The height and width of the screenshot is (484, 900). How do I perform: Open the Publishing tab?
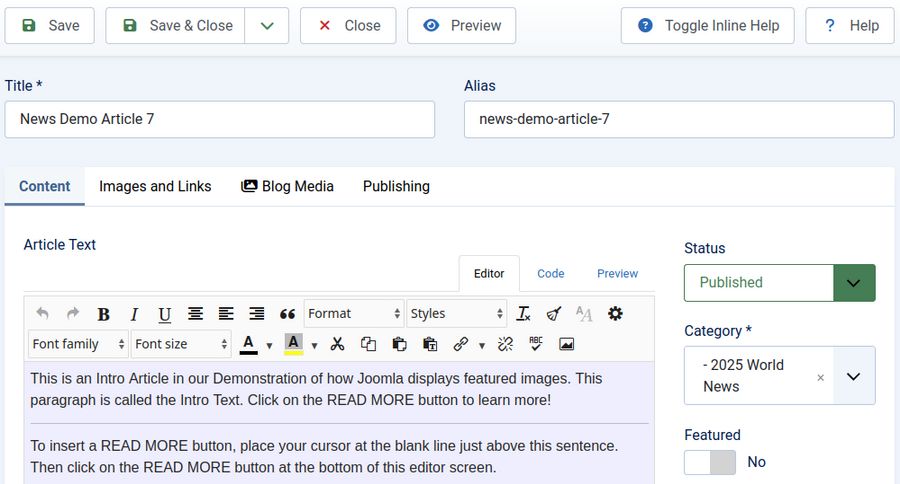(x=396, y=186)
